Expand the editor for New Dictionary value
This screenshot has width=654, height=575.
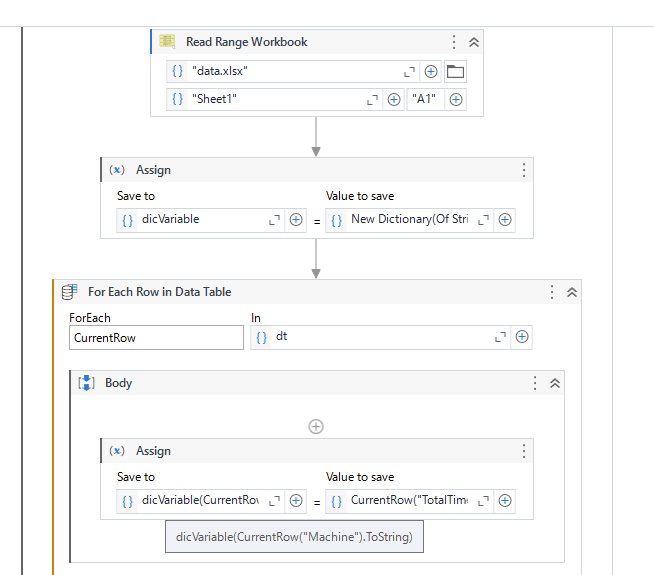[x=484, y=220]
